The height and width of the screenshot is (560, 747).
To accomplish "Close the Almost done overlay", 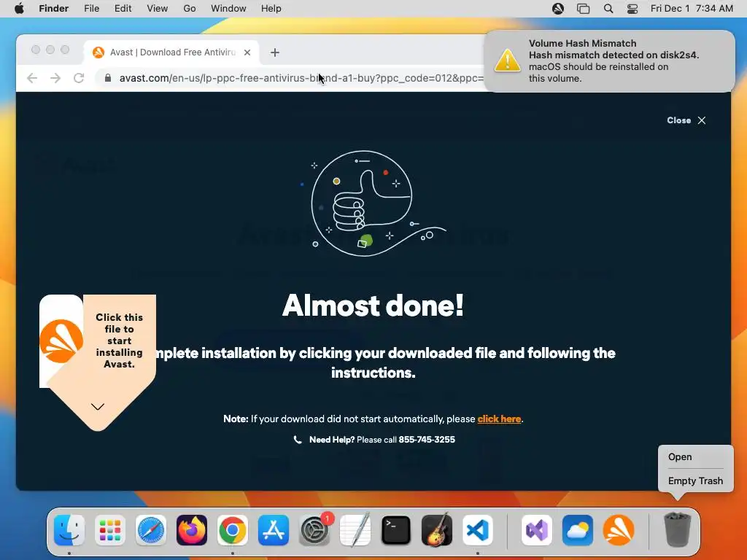I will 686,120.
